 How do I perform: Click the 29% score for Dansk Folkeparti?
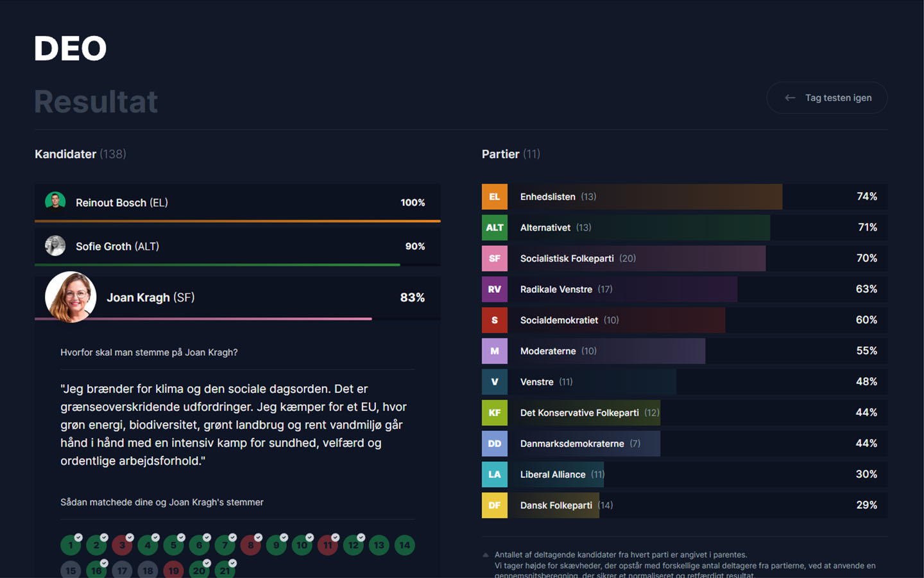(867, 505)
